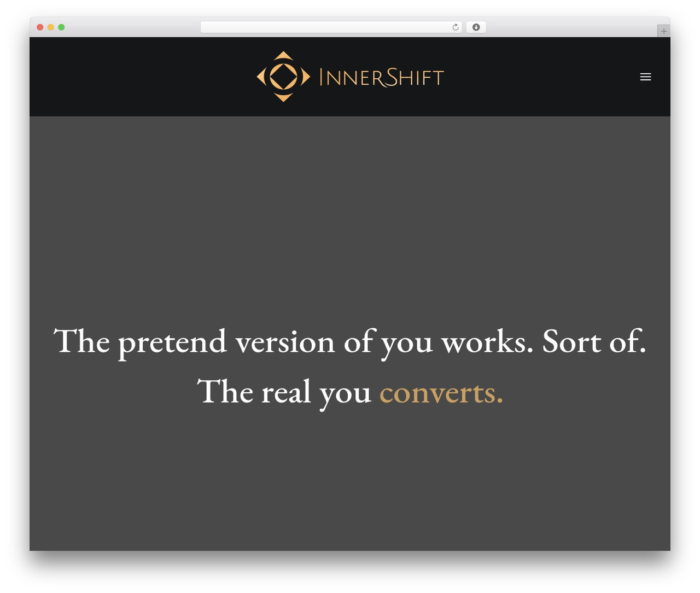Screen dimensions: 700x593
Task: Maximize the window with the green button
Action: 61,27
